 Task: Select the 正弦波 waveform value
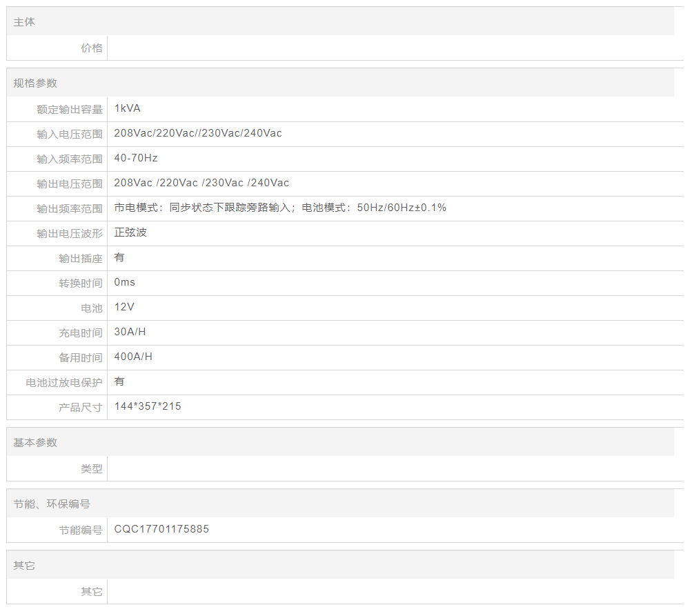tap(130, 232)
